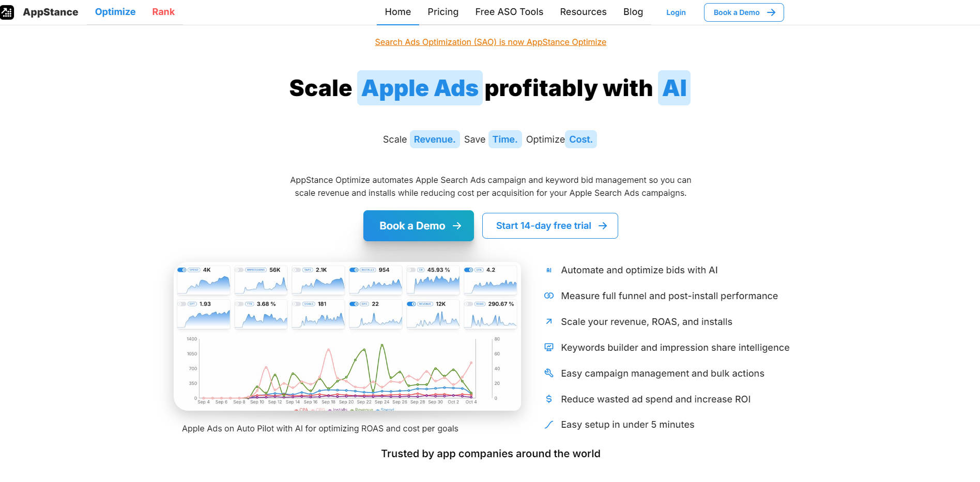Screen dimensions: 980x482
Task: Click the Installs card showing 954
Action: click(x=376, y=281)
